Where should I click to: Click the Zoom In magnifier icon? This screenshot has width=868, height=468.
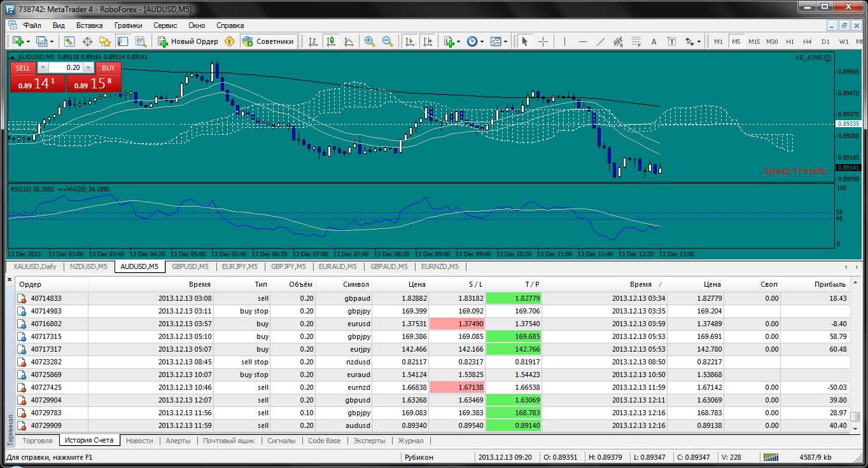pos(369,41)
